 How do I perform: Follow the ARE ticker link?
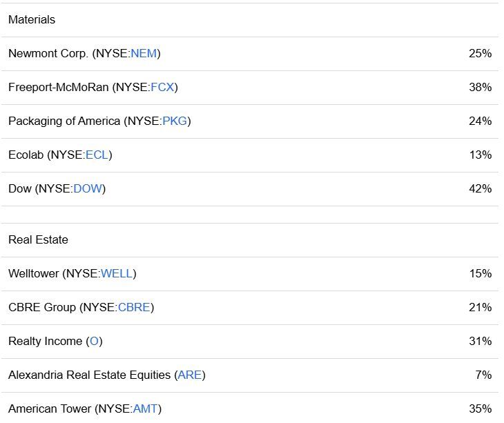point(190,375)
